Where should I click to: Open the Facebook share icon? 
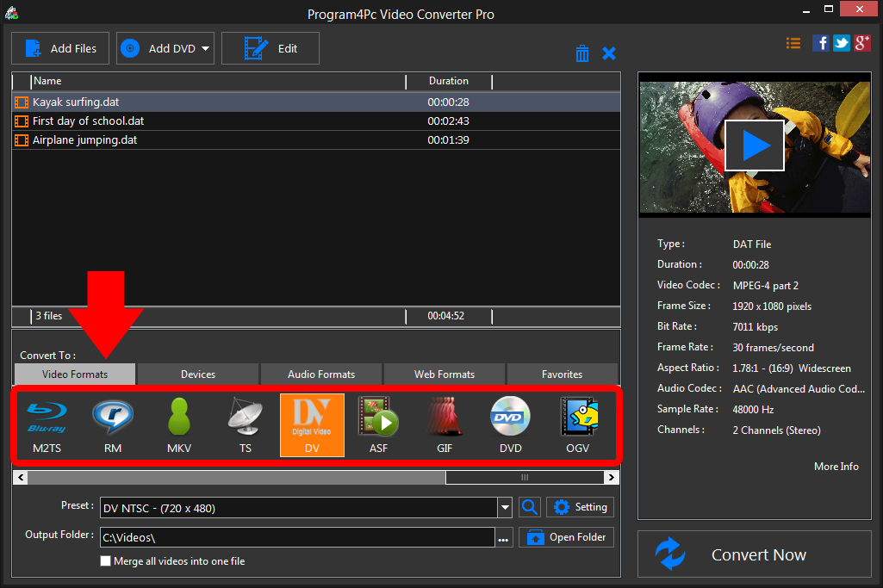click(x=821, y=43)
